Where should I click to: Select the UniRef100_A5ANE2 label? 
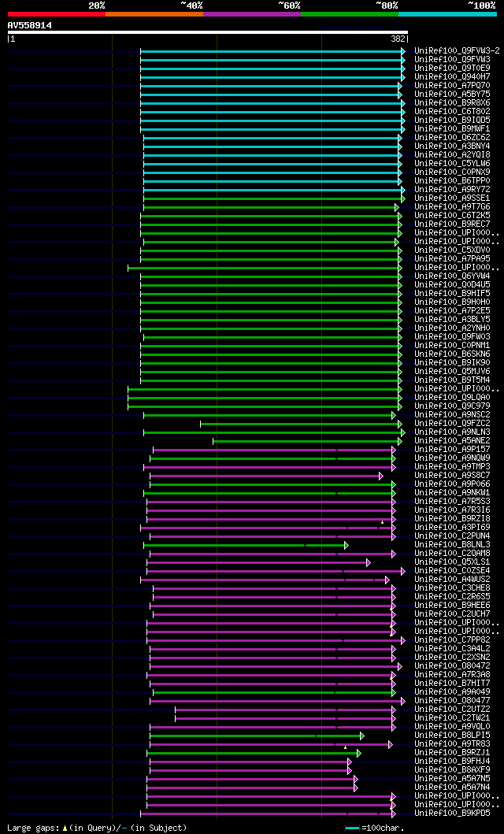pyautogui.click(x=453, y=442)
